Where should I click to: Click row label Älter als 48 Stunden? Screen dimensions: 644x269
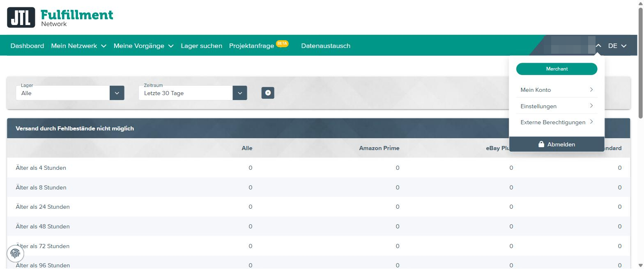[x=43, y=226]
